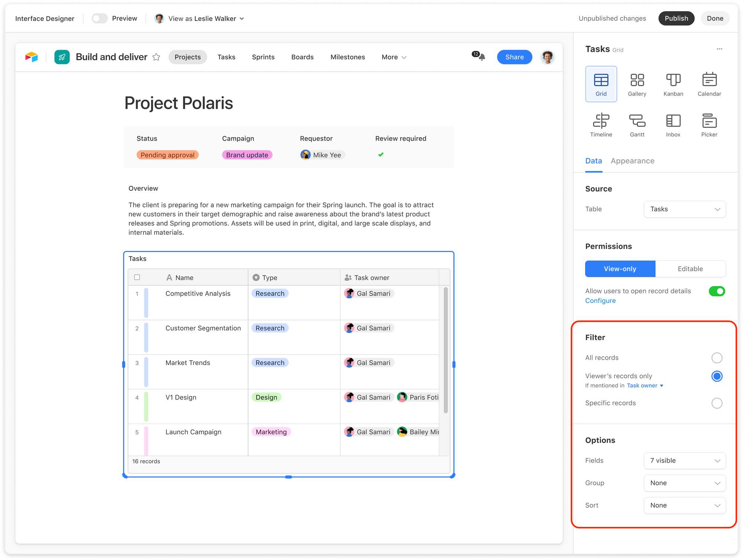743x560 pixels.
Task: Click the notifications bell icon
Action: click(481, 57)
